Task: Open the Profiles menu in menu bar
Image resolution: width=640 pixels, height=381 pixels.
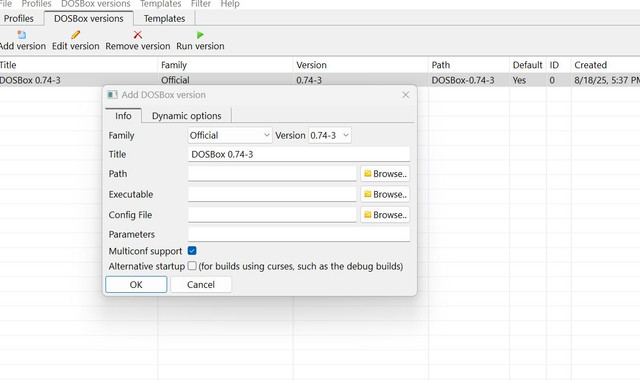Action: [x=36, y=4]
